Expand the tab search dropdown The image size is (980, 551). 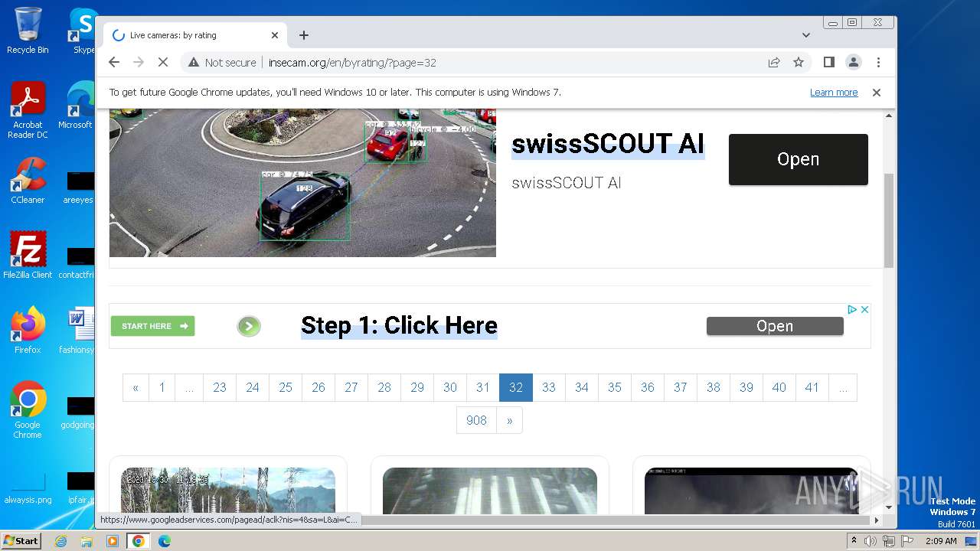(x=805, y=35)
